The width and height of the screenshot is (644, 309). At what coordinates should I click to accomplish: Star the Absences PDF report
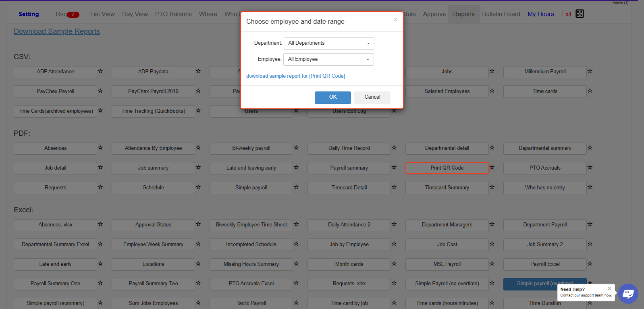pyautogui.click(x=100, y=148)
